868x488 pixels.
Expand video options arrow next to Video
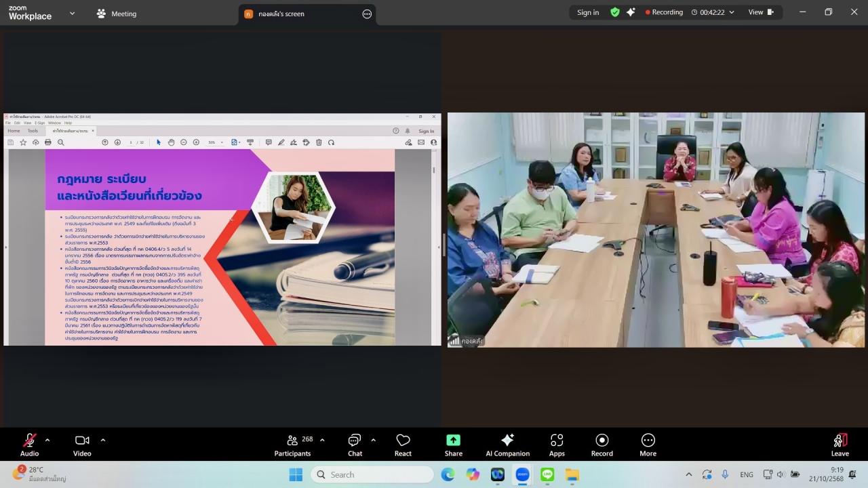click(103, 440)
